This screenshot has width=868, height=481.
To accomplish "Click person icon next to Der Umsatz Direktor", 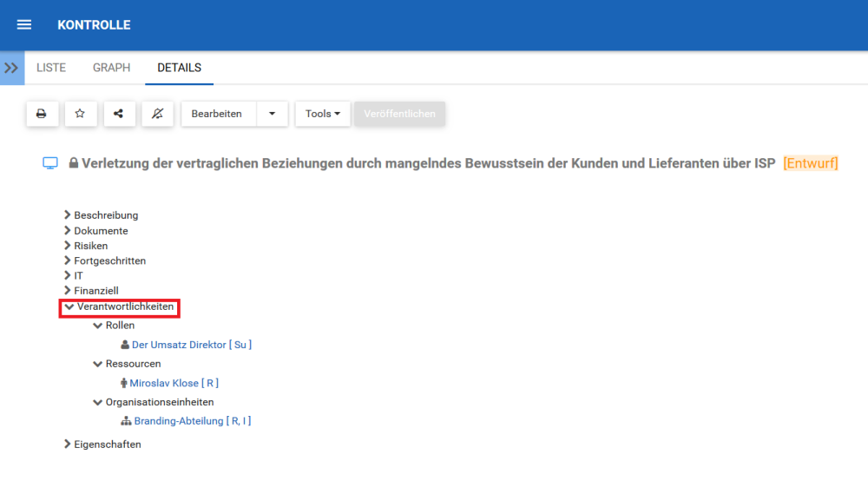I will click(x=125, y=345).
